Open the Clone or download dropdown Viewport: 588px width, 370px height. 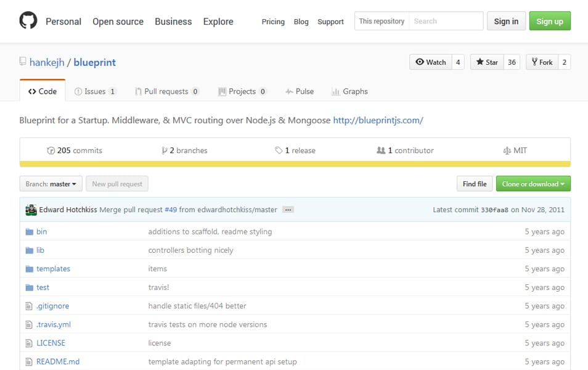533,184
